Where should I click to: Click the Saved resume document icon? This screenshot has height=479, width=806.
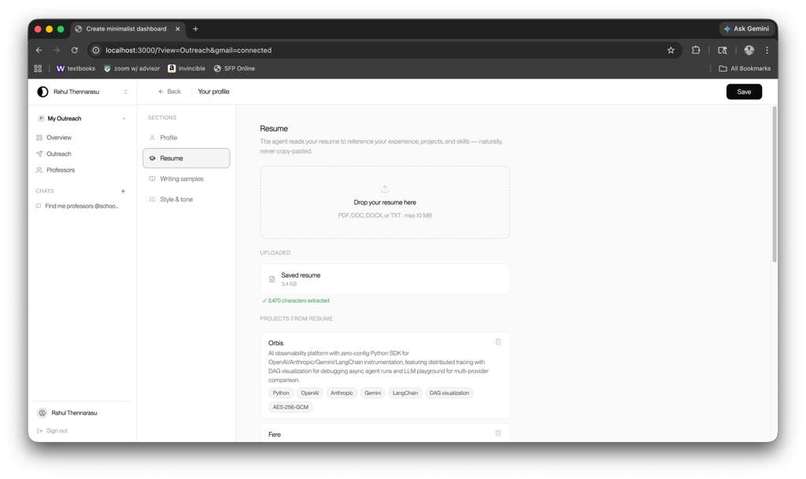pyautogui.click(x=272, y=279)
